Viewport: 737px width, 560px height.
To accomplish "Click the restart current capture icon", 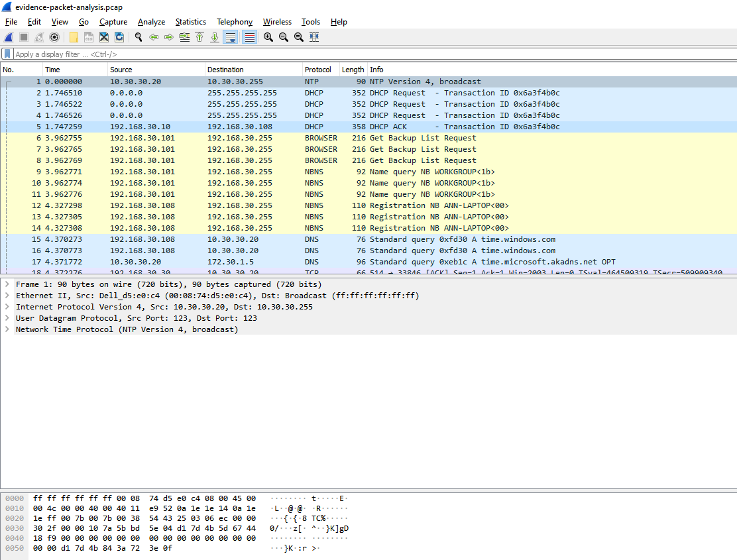I will (39, 37).
